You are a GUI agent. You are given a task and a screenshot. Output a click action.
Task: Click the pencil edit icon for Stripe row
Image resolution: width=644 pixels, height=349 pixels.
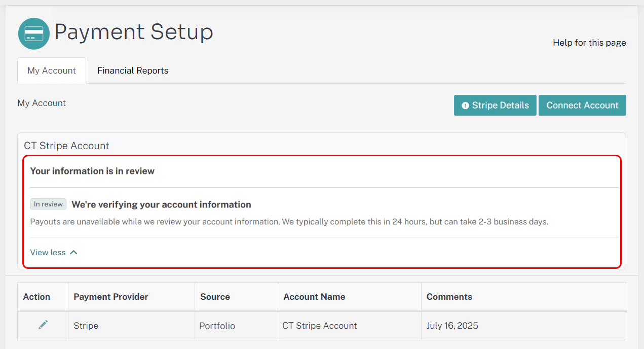pos(43,325)
